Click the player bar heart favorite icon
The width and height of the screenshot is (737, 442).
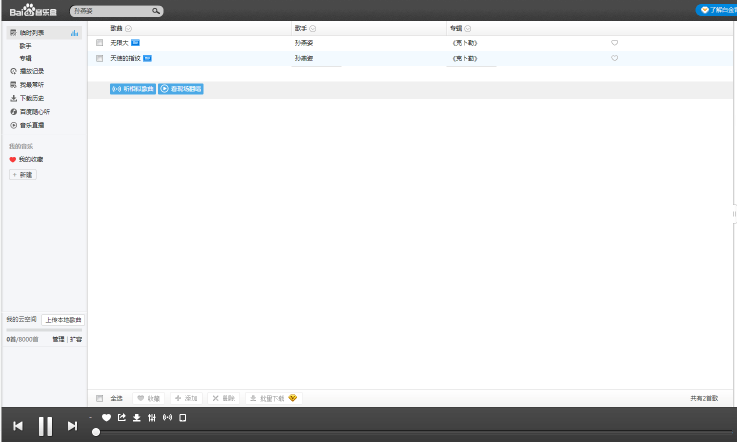[x=106, y=418]
